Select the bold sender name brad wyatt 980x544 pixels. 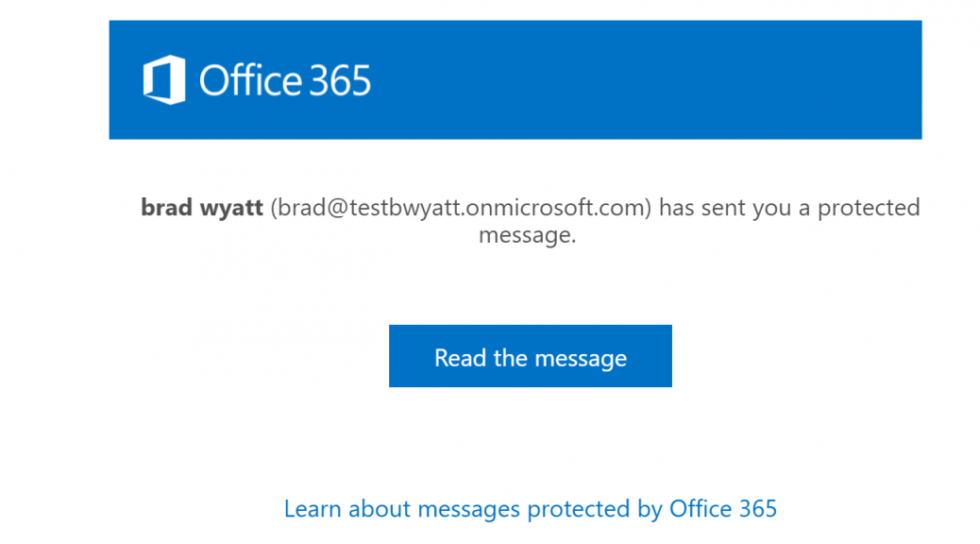tap(202, 208)
